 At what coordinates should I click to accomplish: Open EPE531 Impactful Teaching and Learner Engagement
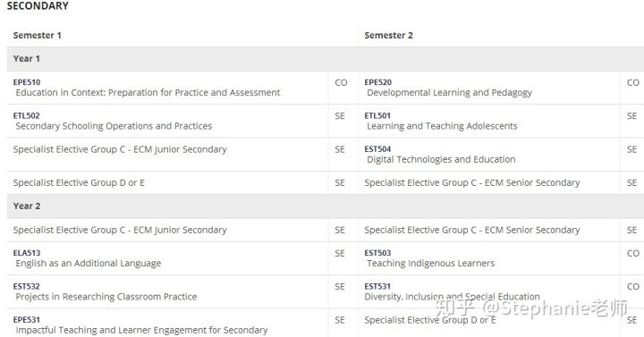[x=140, y=324]
